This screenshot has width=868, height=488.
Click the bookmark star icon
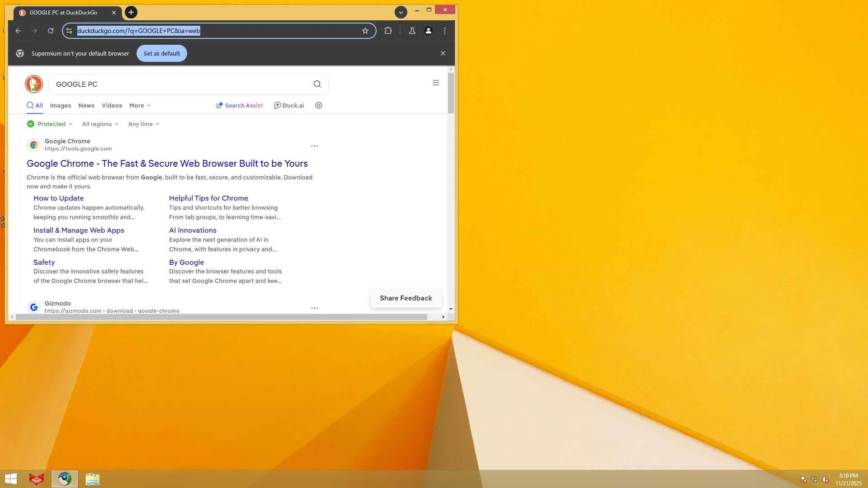pyautogui.click(x=365, y=31)
